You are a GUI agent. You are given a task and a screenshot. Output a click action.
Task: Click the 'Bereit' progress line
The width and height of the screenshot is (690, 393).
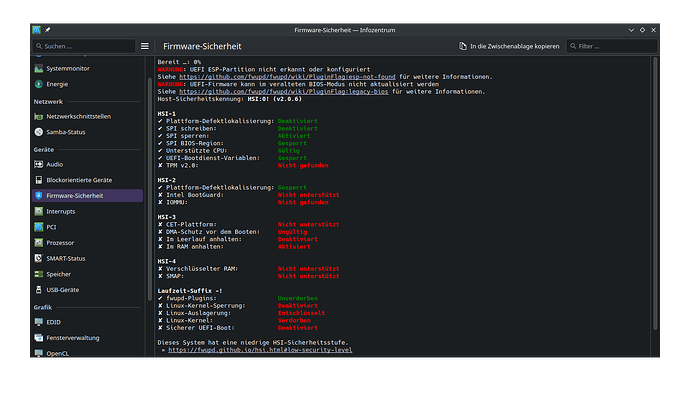(179, 62)
